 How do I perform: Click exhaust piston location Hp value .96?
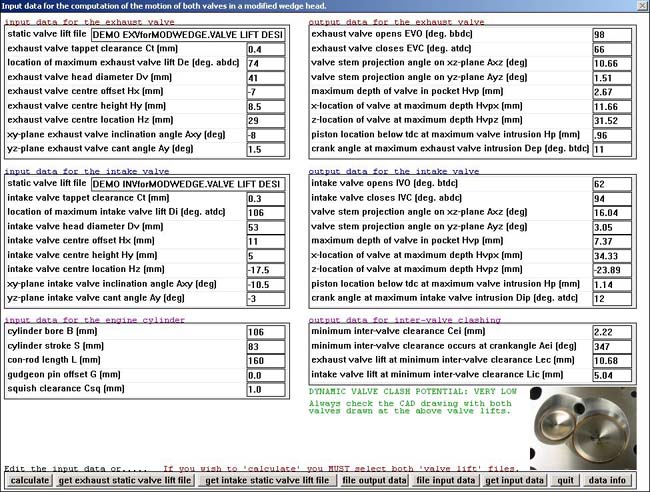point(612,135)
